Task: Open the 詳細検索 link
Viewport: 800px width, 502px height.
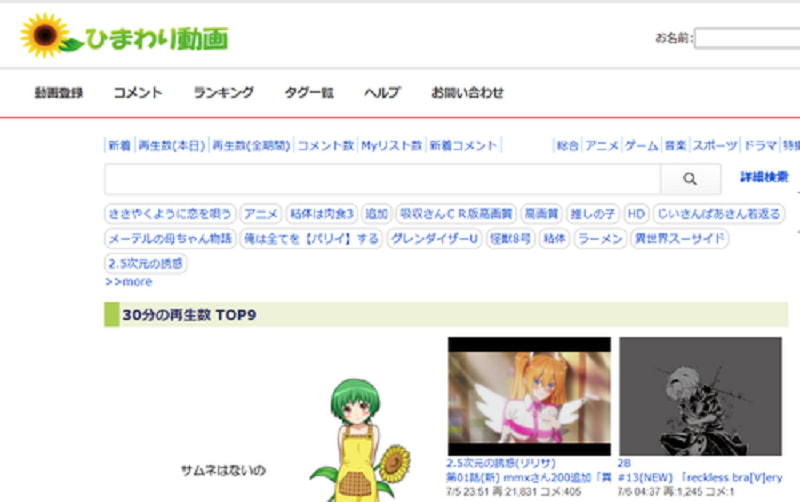Action: coord(764,177)
